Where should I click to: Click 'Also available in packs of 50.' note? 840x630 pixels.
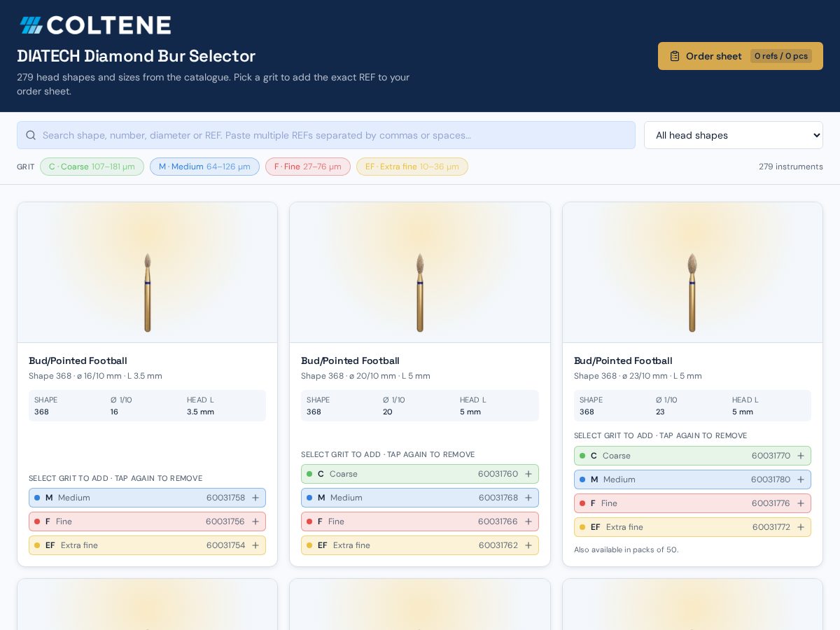[626, 549]
